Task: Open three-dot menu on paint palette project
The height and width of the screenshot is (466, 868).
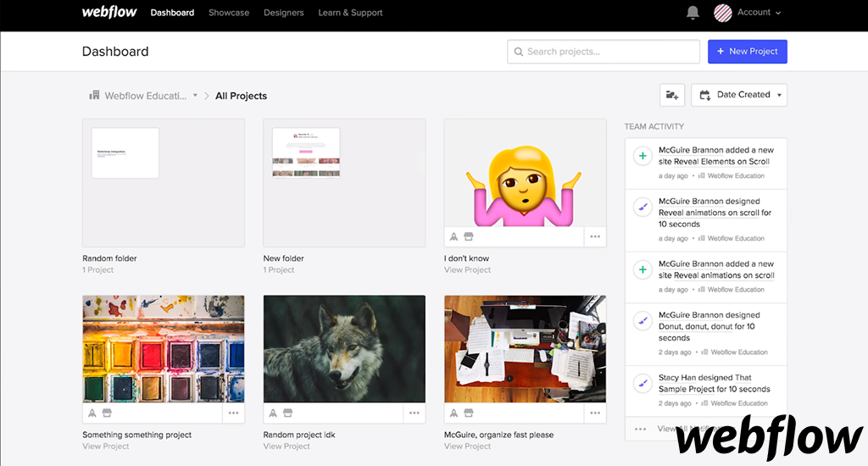Action: point(234,413)
